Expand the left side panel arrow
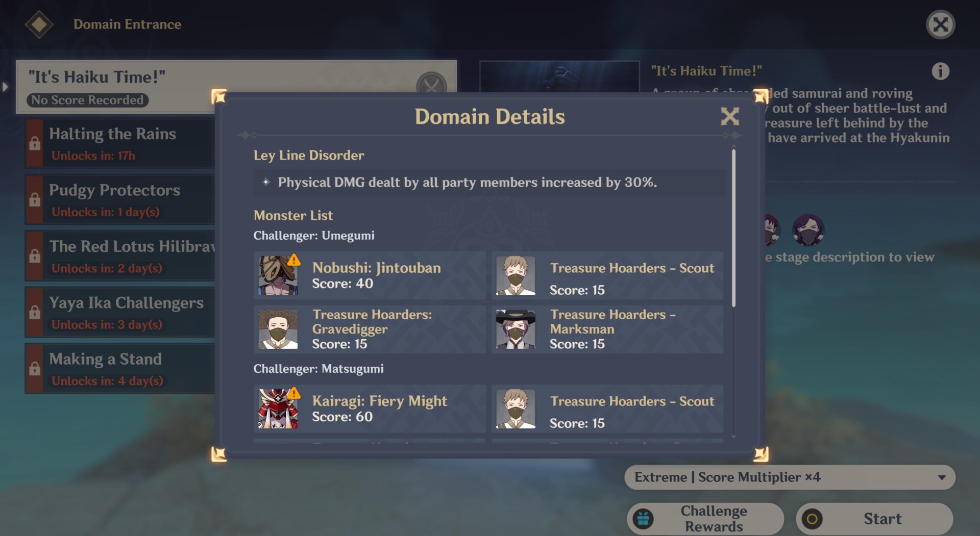 click(x=5, y=87)
